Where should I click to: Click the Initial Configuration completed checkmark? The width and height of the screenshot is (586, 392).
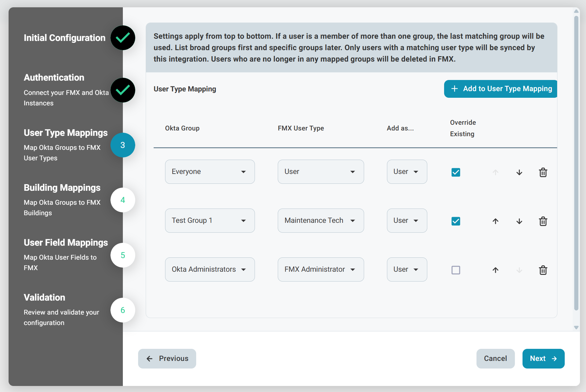coord(123,38)
